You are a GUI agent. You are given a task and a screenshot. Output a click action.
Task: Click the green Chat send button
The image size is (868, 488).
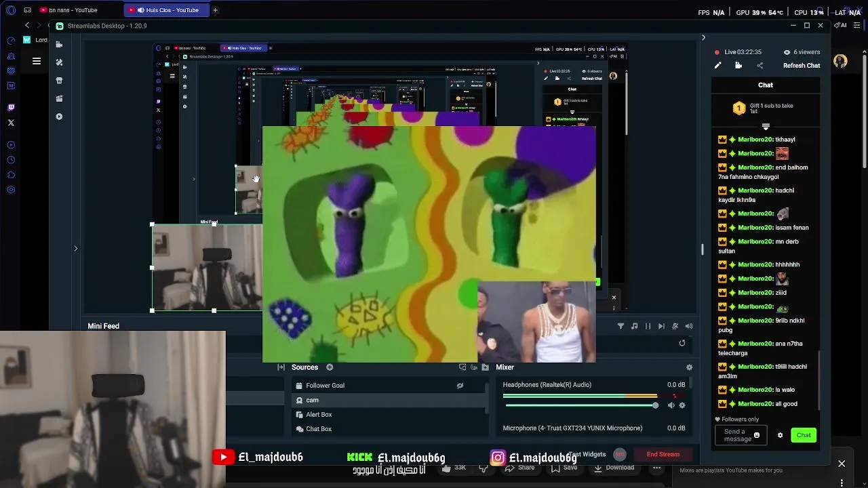coord(804,435)
